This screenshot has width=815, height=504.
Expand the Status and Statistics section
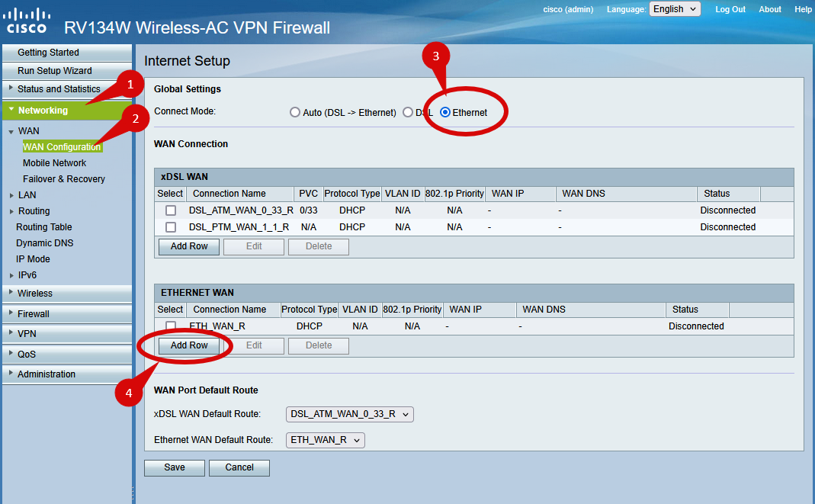pyautogui.click(x=67, y=89)
